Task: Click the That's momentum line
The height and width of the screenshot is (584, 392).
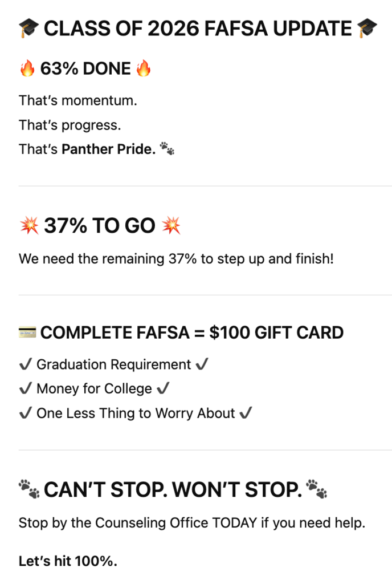Action: tap(78, 101)
